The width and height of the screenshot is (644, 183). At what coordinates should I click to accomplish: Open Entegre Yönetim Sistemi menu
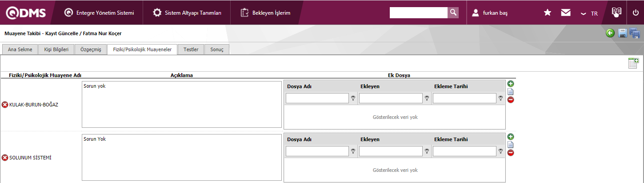(99, 13)
